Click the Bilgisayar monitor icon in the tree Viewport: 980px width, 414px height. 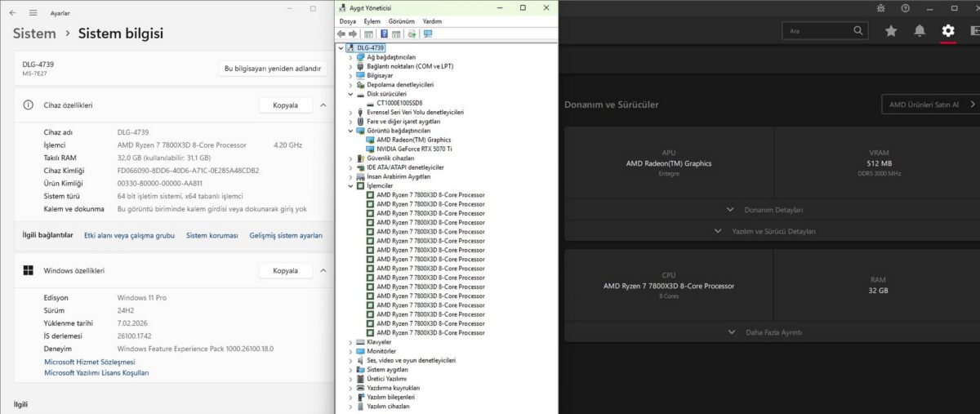point(360,75)
